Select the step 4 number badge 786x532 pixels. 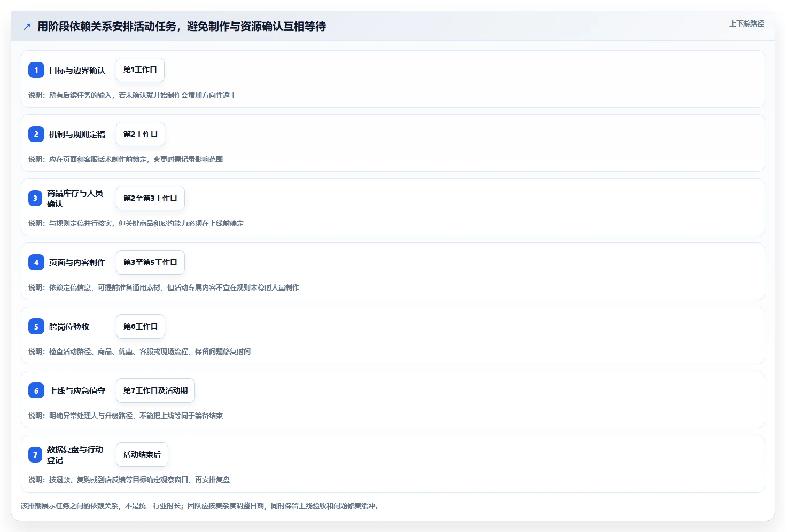coord(36,262)
